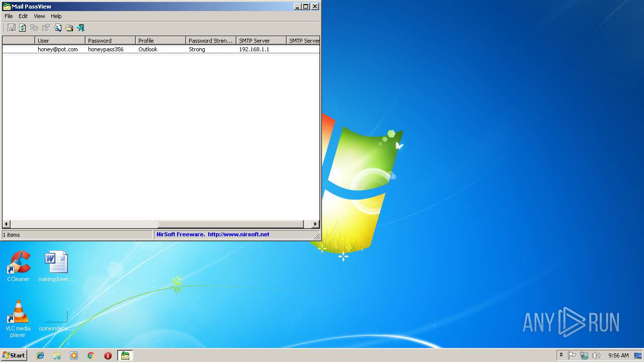Click the Mail PassView title bar icon
Image resolution: width=644 pixels, height=362 pixels.
7,7
